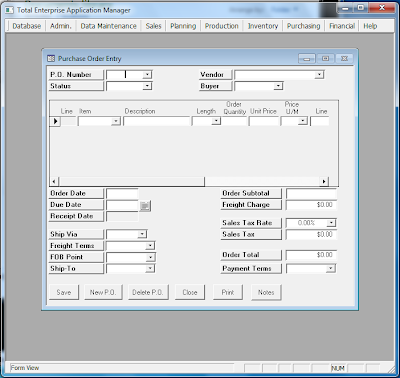Expand the Vendor dropdown
This screenshot has width=400, height=378.
(x=319, y=75)
